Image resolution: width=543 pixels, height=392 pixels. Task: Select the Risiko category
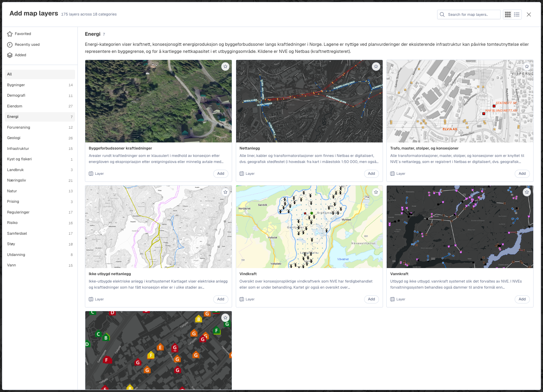click(x=40, y=223)
